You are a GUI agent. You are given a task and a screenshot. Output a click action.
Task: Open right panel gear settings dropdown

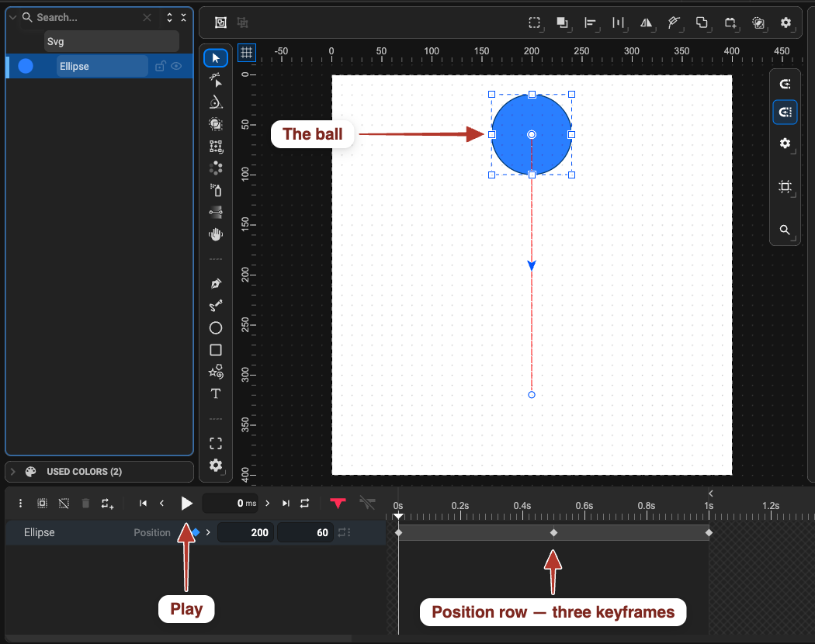point(785,144)
